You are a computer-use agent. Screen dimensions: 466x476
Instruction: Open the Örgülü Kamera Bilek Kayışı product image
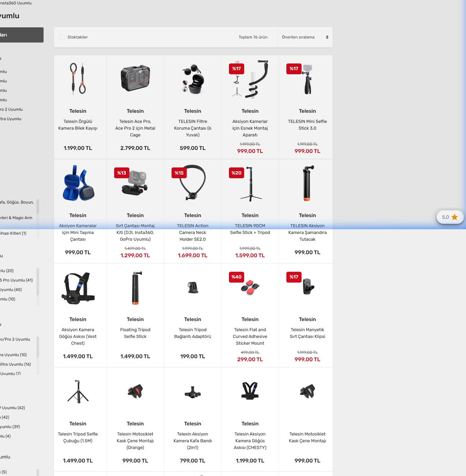(78, 79)
